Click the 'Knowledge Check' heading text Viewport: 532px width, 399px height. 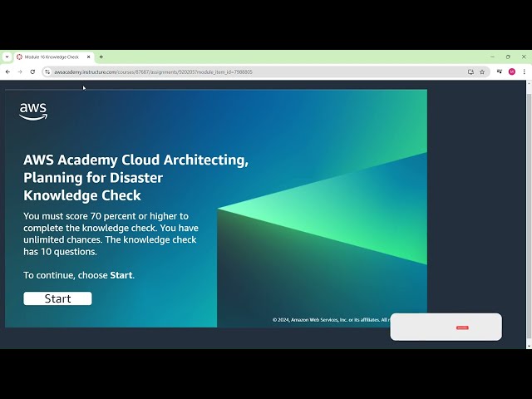click(x=82, y=196)
